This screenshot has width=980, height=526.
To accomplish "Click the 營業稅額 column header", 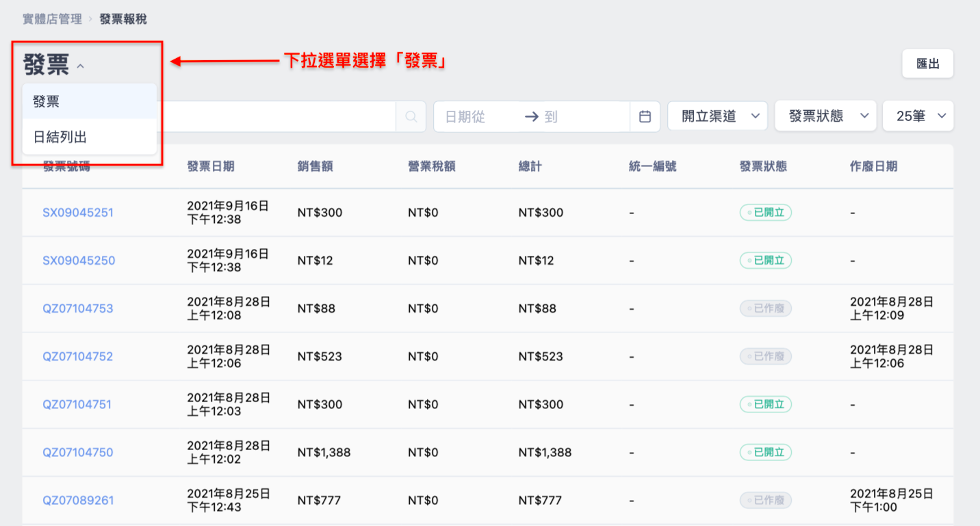I will 432,166.
